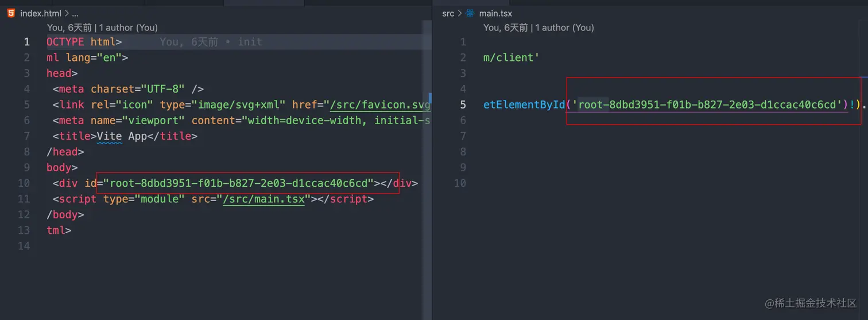Click the git blame codelens in main.tsx
Viewport: 868px width, 320px height.
coord(538,28)
